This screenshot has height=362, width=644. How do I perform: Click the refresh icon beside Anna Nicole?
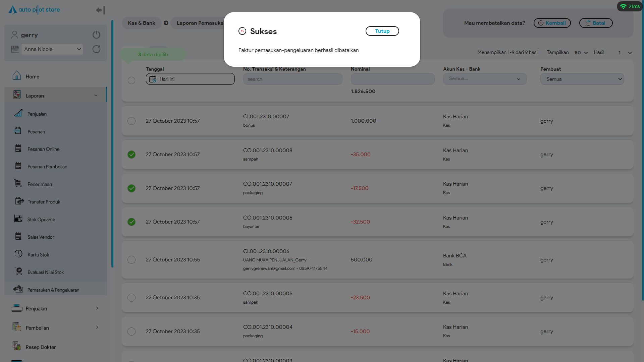click(x=96, y=49)
